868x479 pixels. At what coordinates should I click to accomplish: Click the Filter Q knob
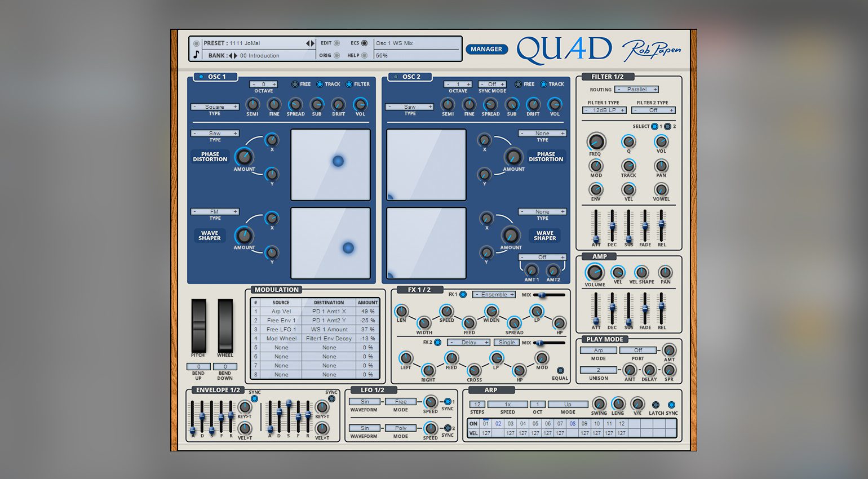point(628,141)
